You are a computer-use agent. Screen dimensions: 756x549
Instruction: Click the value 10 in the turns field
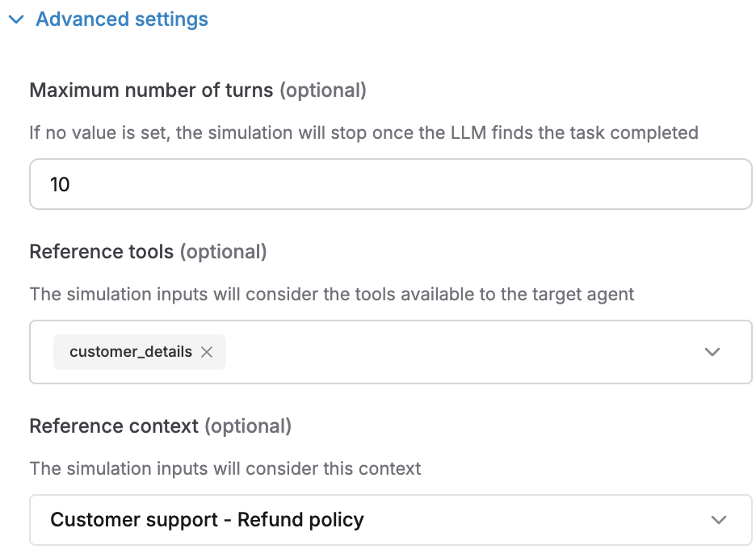57,184
